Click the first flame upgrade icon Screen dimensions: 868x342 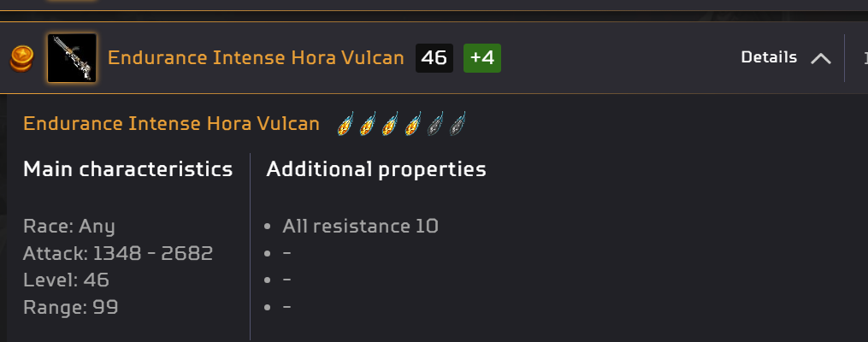345,125
